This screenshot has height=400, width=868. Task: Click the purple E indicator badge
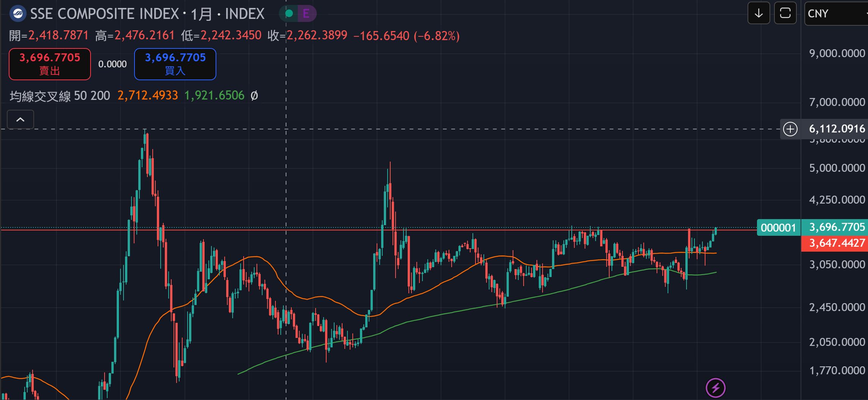(306, 14)
